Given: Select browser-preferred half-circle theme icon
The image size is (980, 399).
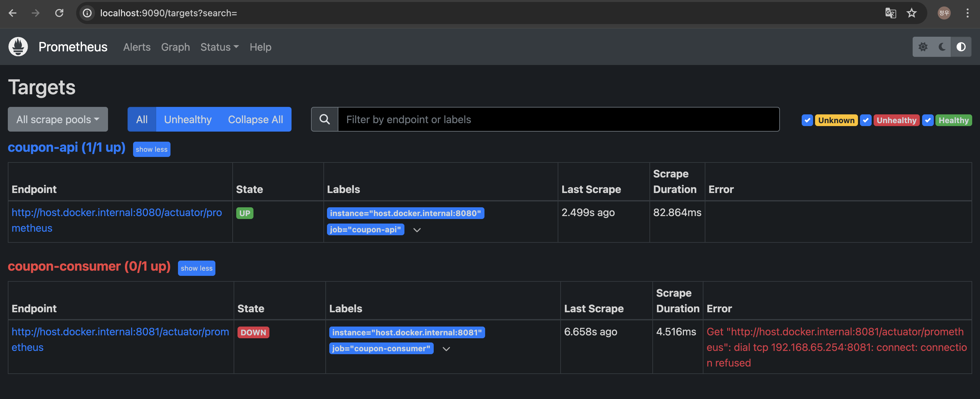Looking at the screenshot, I should tap(961, 47).
